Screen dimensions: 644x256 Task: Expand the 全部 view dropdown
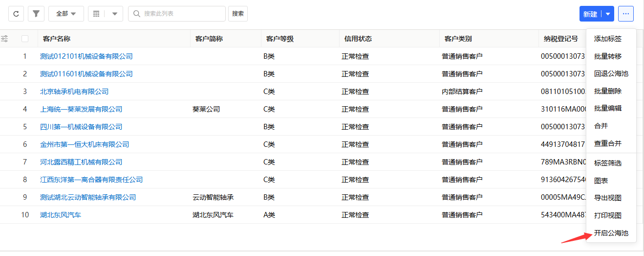pos(66,14)
